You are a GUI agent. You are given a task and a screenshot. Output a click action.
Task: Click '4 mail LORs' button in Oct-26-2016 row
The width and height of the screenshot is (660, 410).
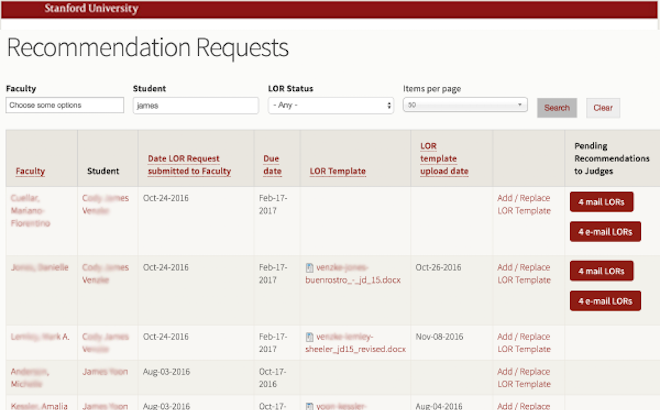(x=601, y=271)
